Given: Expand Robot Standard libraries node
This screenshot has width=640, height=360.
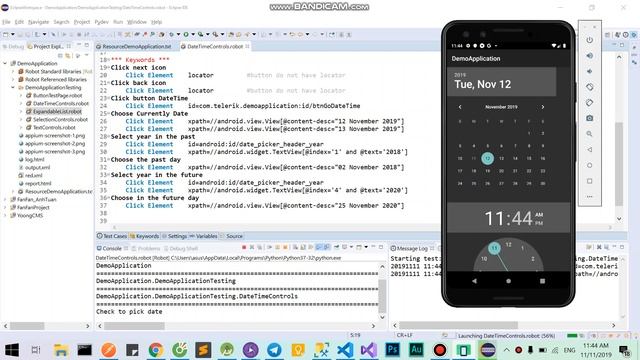Looking at the screenshot, I should pos(13,71).
